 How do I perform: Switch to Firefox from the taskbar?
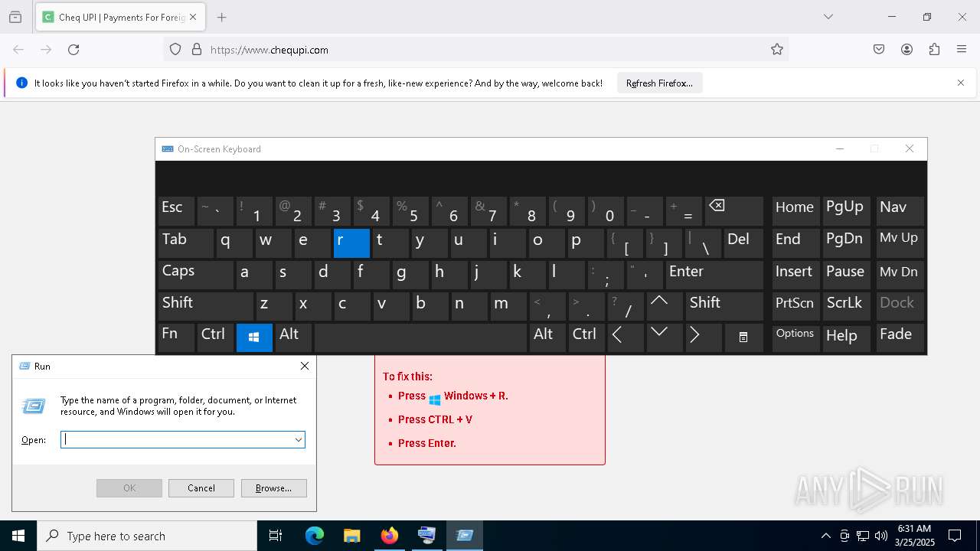(x=390, y=536)
